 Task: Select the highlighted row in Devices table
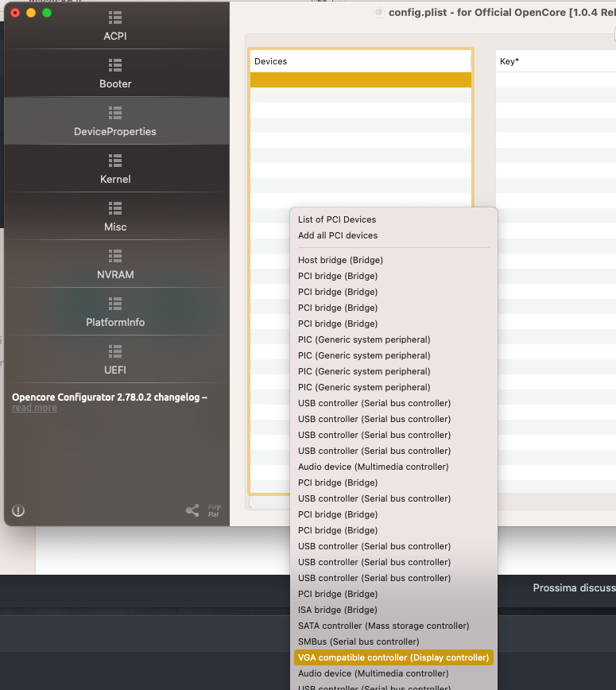[360, 79]
